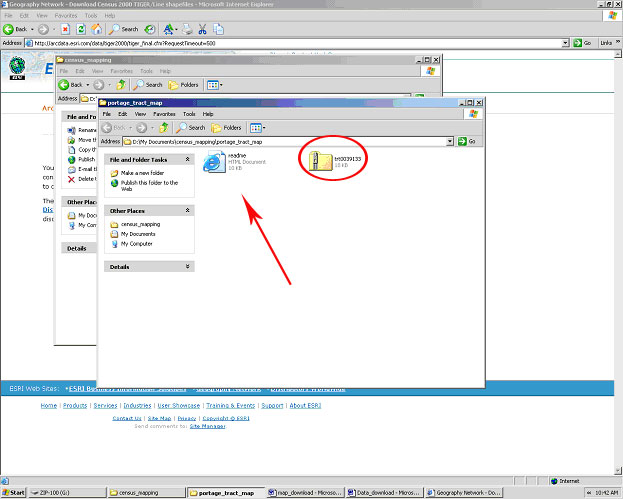This screenshot has width=623, height=499.
Task: Collapse File and Folder Tasks panel
Action: 187,159
